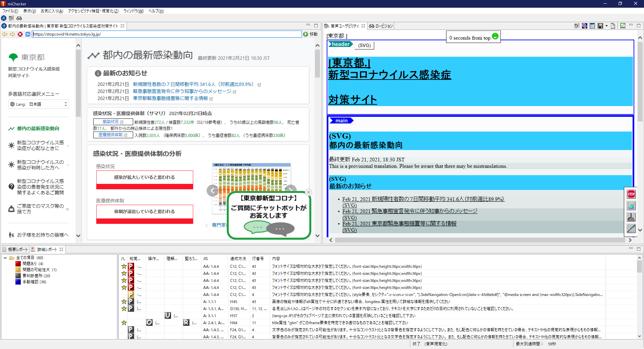The image size is (644, 349).
Task: Click the star icon in the H45 row
Action: click(x=124, y=301)
